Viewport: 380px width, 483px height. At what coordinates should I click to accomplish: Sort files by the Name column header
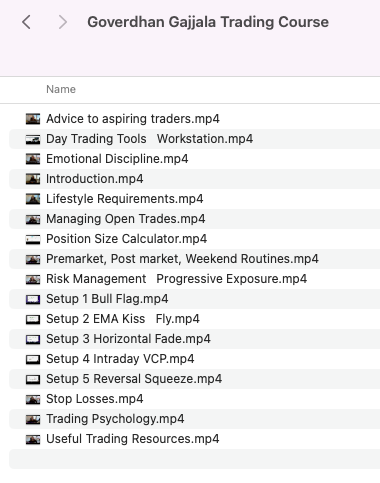click(61, 89)
